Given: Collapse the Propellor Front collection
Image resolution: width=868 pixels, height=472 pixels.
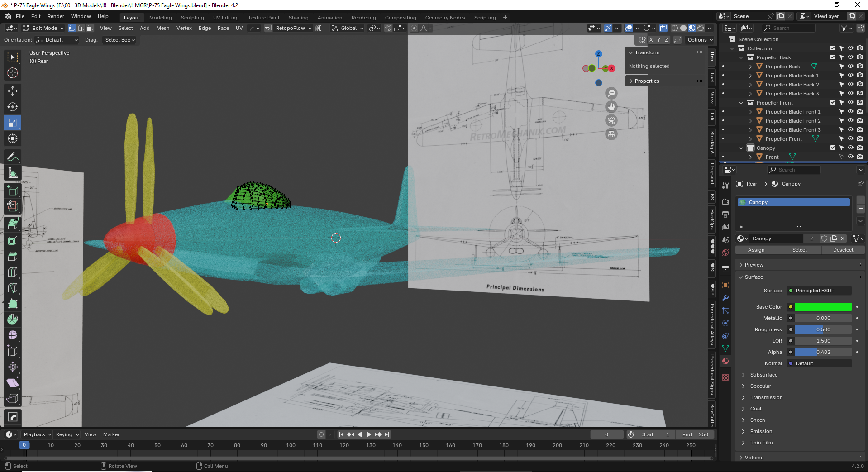Looking at the screenshot, I should 741,103.
